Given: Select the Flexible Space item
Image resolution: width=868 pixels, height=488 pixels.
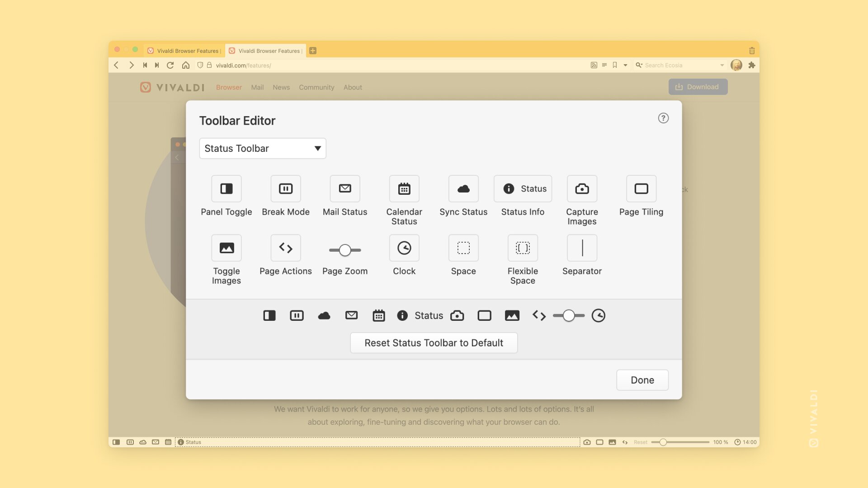Looking at the screenshot, I should click(523, 248).
